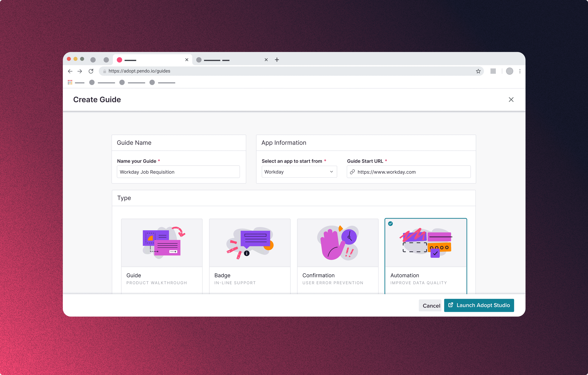Click the browser back arrow

point(70,71)
